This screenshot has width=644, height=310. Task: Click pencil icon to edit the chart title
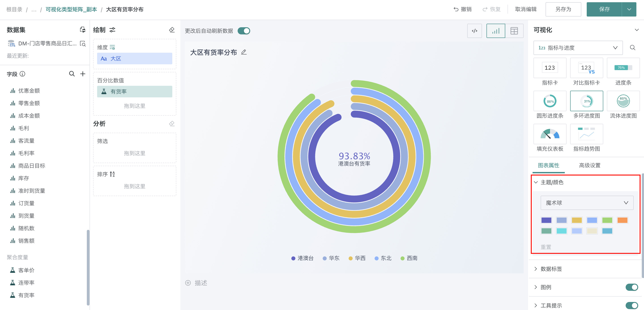[244, 52]
